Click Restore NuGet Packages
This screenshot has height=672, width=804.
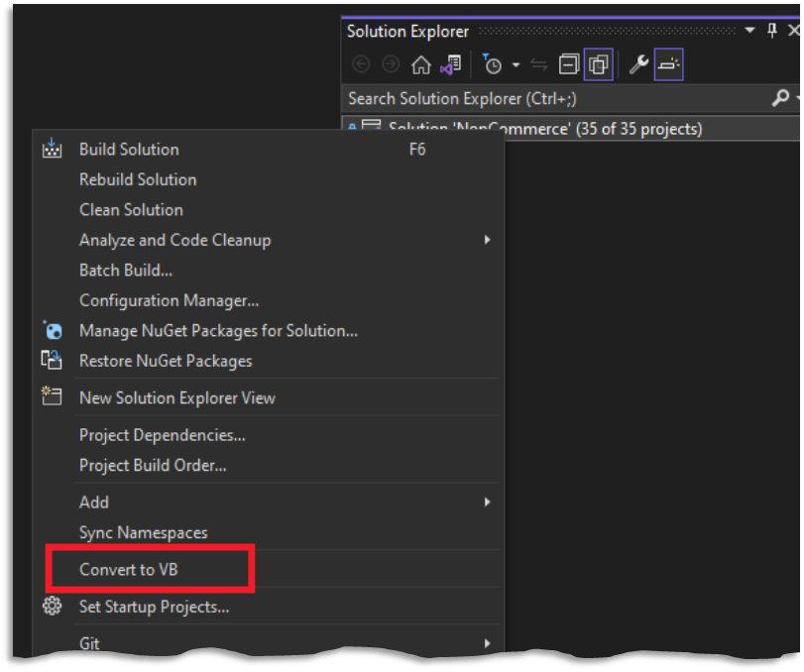(167, 360)
